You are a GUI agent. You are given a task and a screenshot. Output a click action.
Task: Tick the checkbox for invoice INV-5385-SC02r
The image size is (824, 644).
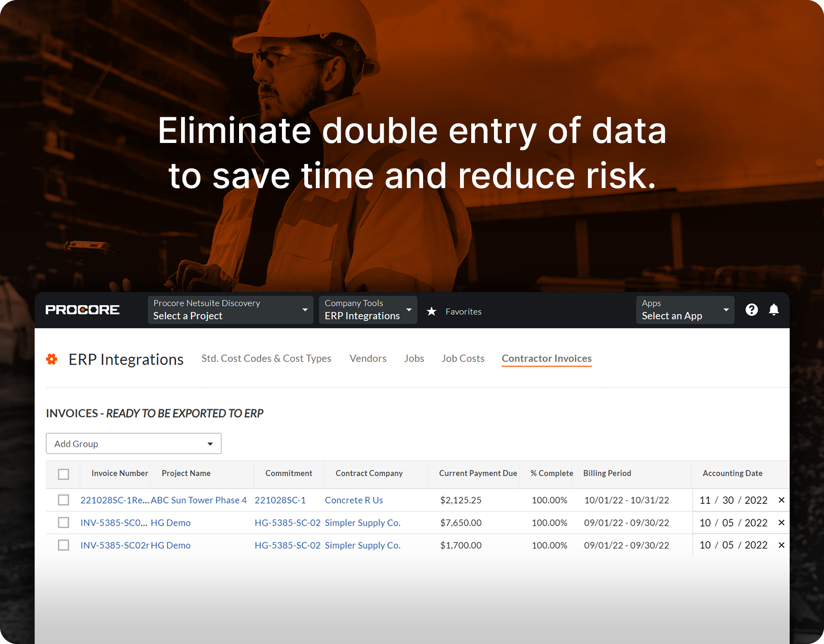pyautogui.click(x=64, y=545)
